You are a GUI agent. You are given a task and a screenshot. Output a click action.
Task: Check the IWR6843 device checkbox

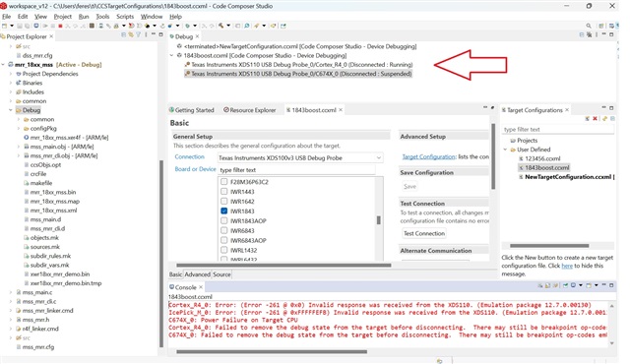224,230
